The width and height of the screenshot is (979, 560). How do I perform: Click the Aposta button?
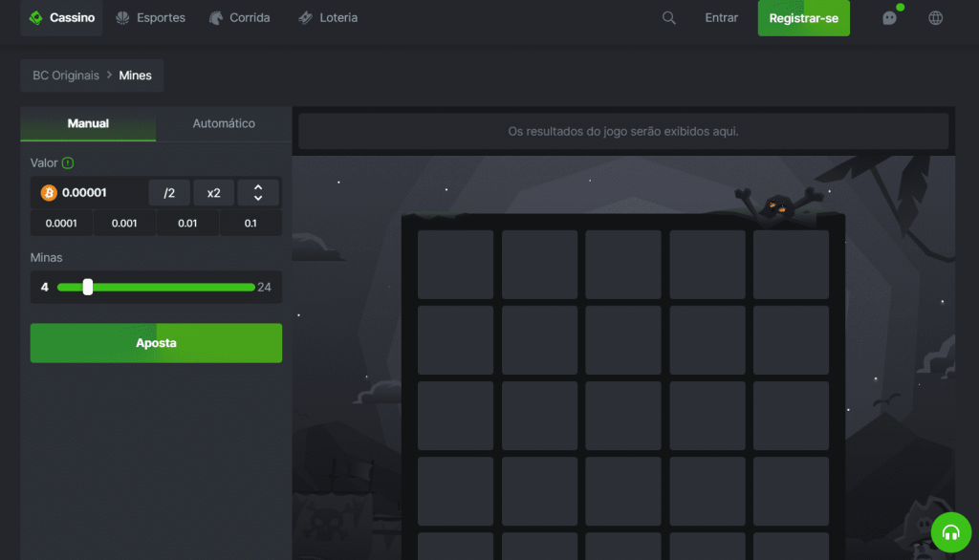[156, 343]
